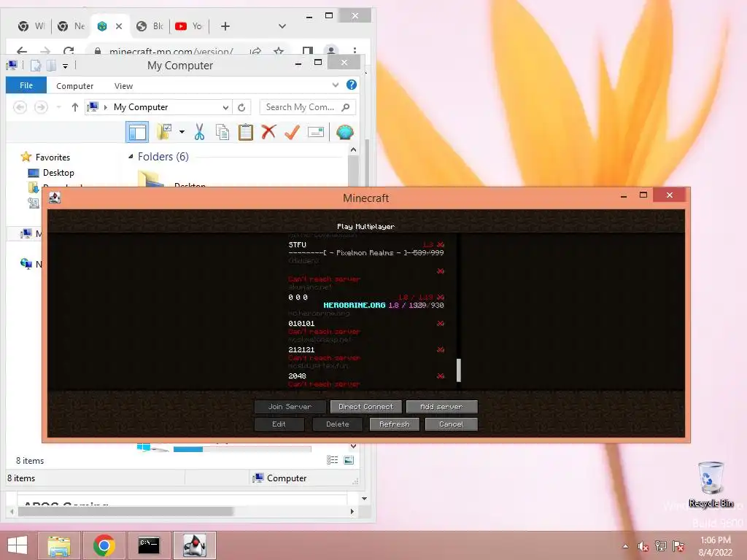Viewport: 747px width, 560px height.
Task: Click the Up arrow in My Computer
Action: (x=75, y=107)
